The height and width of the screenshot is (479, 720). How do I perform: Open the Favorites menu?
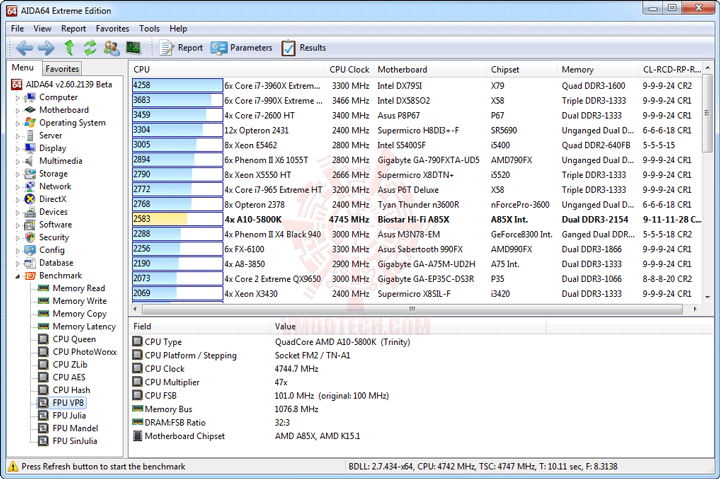(x=112, y=28)
